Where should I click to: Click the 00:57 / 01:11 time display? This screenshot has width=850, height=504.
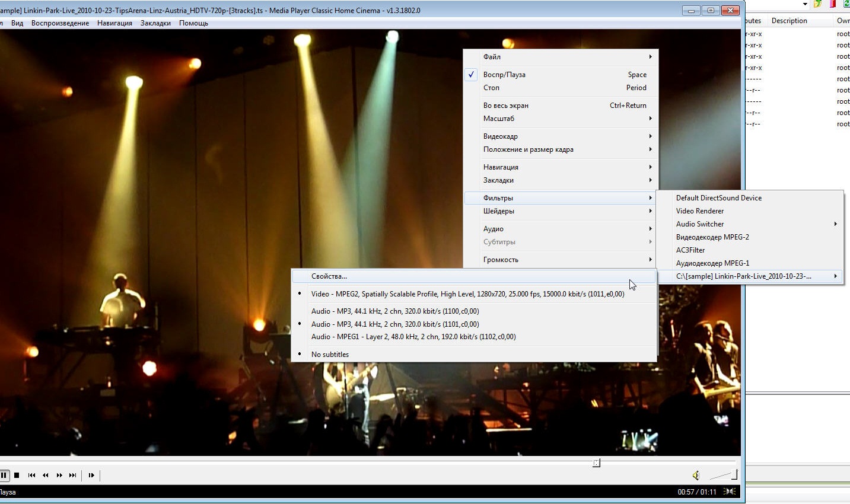click(697, 492)
